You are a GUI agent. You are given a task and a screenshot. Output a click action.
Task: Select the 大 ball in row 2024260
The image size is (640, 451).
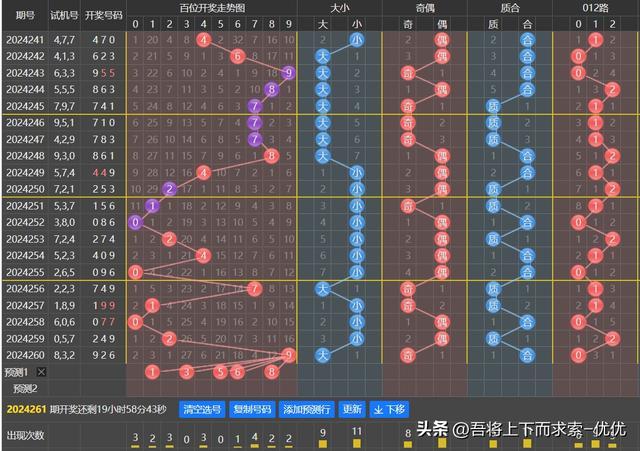tap(323, 355)
